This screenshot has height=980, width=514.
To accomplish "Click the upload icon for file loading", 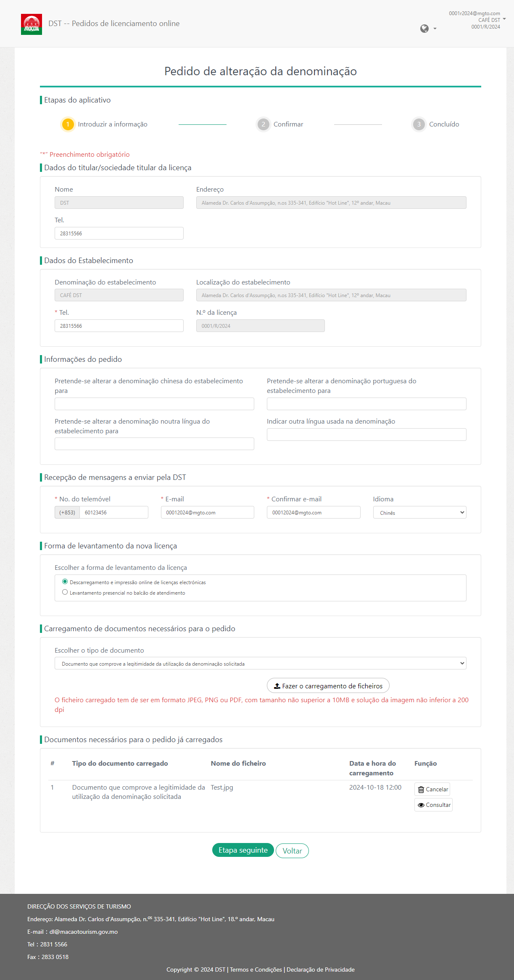I will (277, 686).
